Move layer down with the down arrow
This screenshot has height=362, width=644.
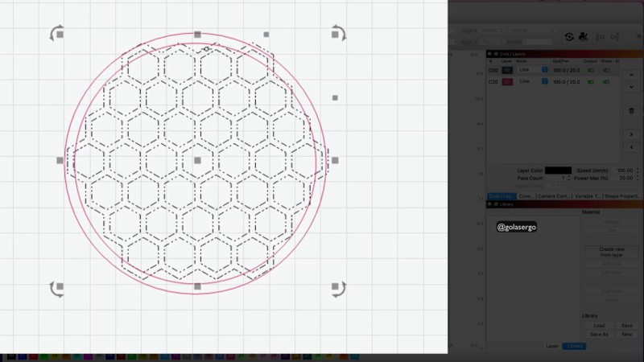pos(631,87)
